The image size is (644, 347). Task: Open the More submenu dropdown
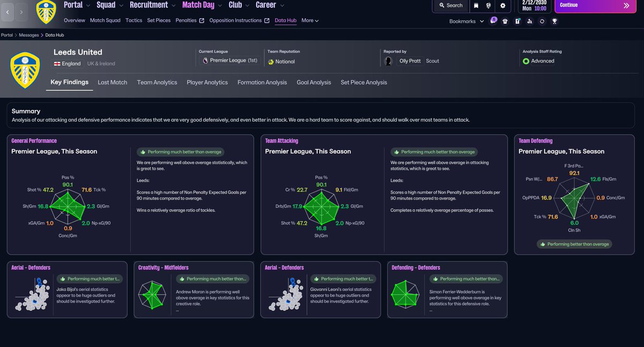[310, 21]
